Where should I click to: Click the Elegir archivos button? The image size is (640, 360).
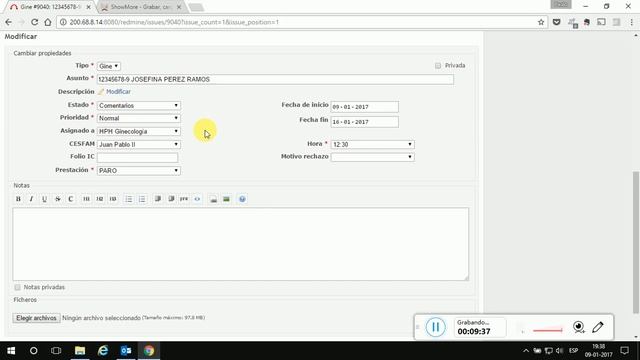tap(36, 318)
